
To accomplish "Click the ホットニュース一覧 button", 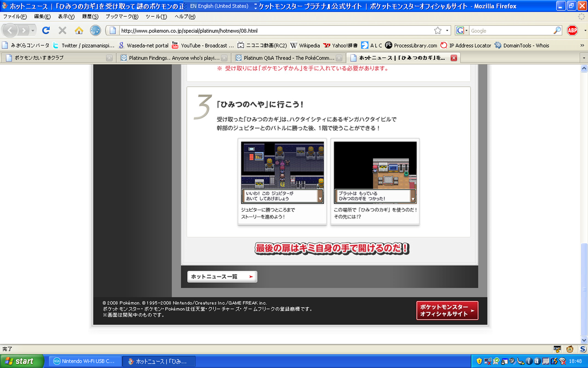I will click(222, 277).
